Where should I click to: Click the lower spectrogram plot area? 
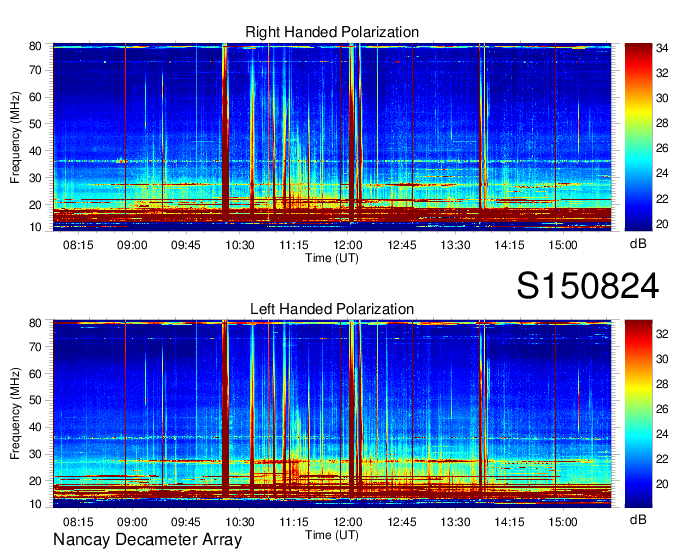click(332, 414)
